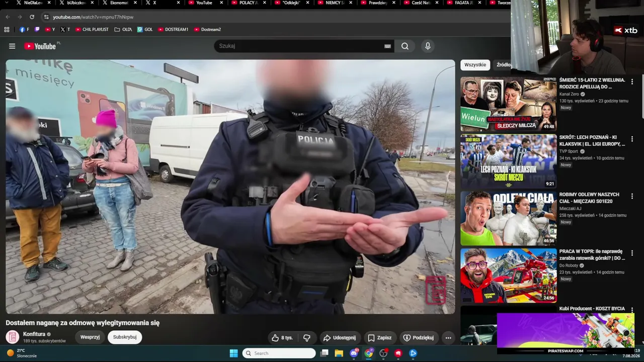This screenshot has width=644, height=362.
Task: Open the Dostream2 bookmark
Action: click(x=207, y=30)
